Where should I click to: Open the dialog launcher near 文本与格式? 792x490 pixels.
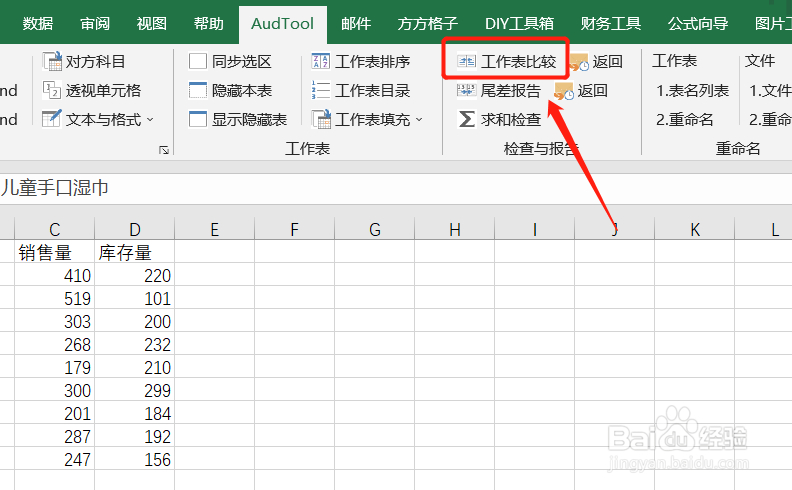point(164,150)
